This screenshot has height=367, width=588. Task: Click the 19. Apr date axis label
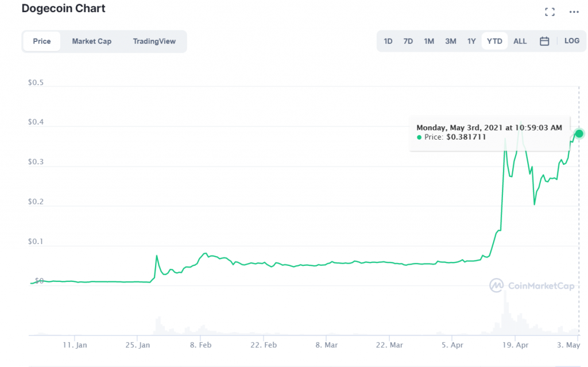point(514,345)
